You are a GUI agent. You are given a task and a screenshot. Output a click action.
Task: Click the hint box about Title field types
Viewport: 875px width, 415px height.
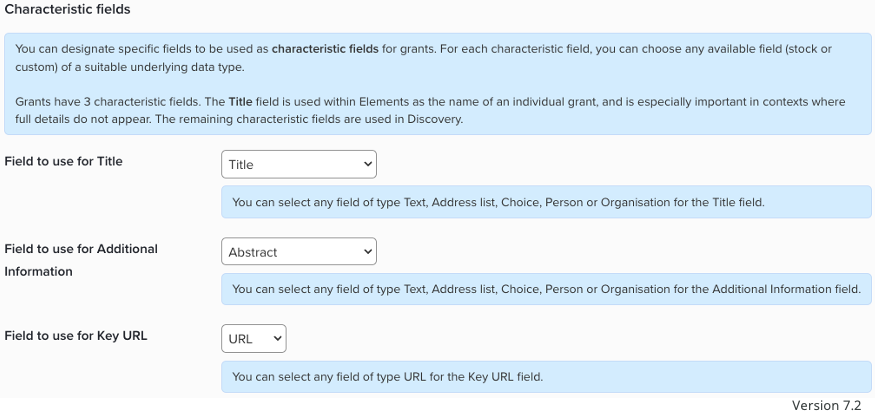(x=546, y=202)
